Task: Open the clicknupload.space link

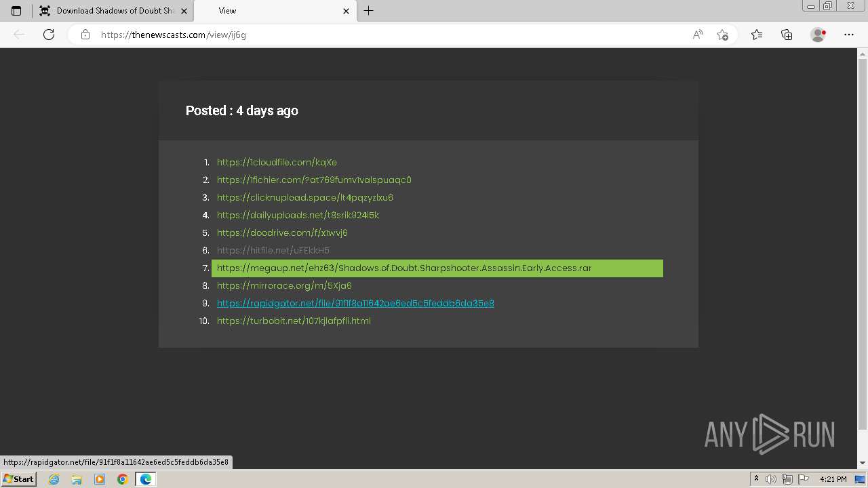Action: tap(305, 198)
